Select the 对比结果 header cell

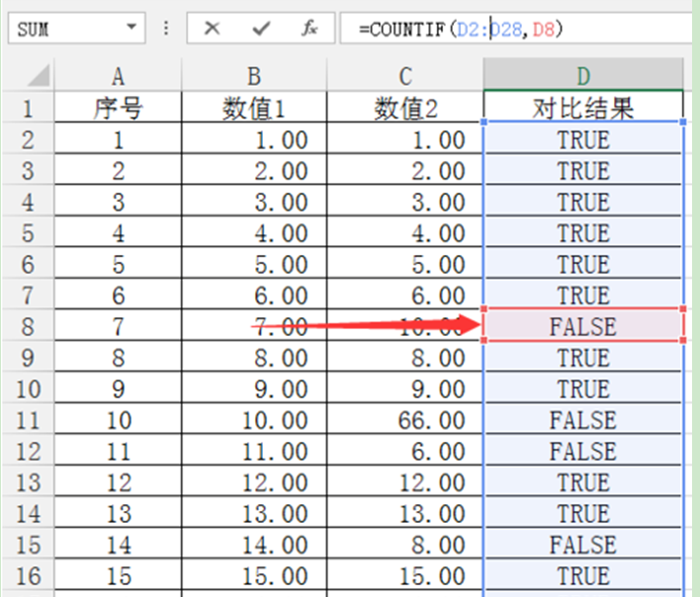(x=582, y=109)
